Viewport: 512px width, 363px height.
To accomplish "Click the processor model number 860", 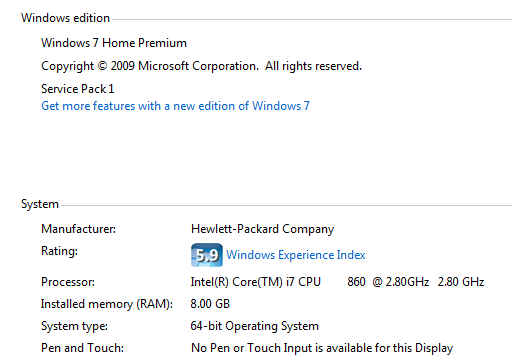I will (x=356, y=282).
